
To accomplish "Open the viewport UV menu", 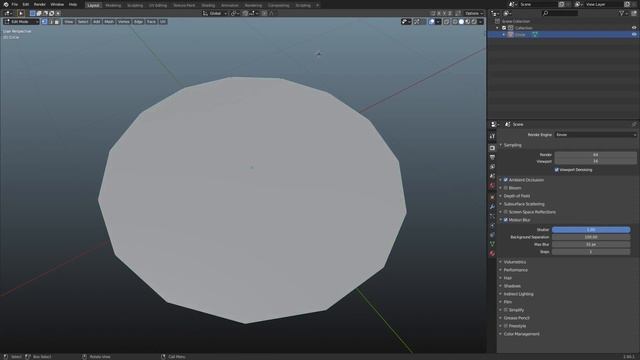I will [x=163, y=22].
